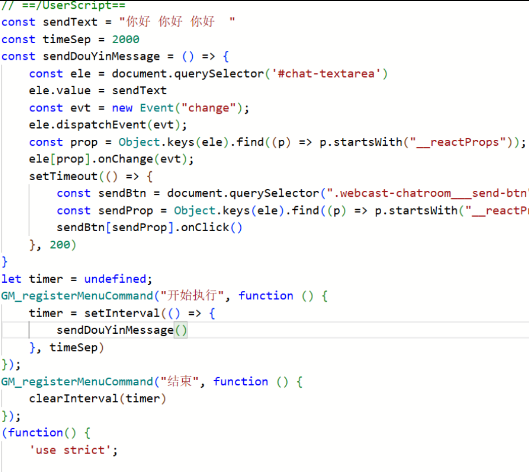Click ele[prop].onChange(evt) statement
Viewport: 529px width, 472px height.
tap(111, 159)
